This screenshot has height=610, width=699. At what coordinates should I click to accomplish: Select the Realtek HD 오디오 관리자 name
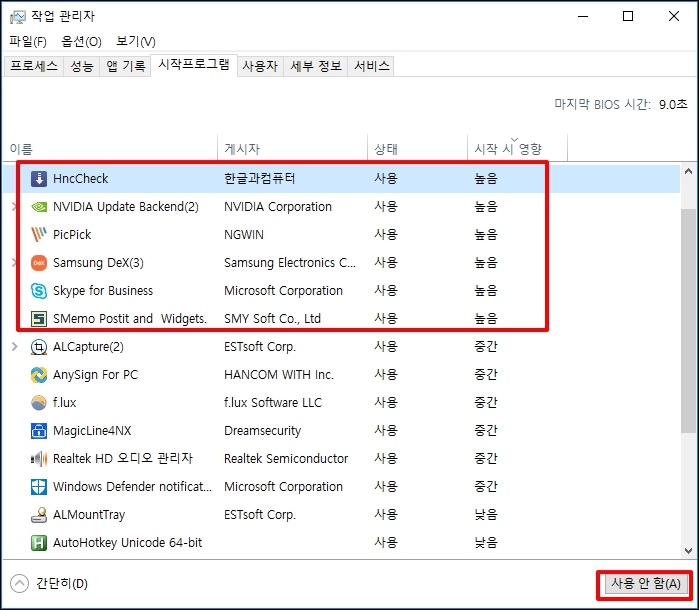click(123, 459)
